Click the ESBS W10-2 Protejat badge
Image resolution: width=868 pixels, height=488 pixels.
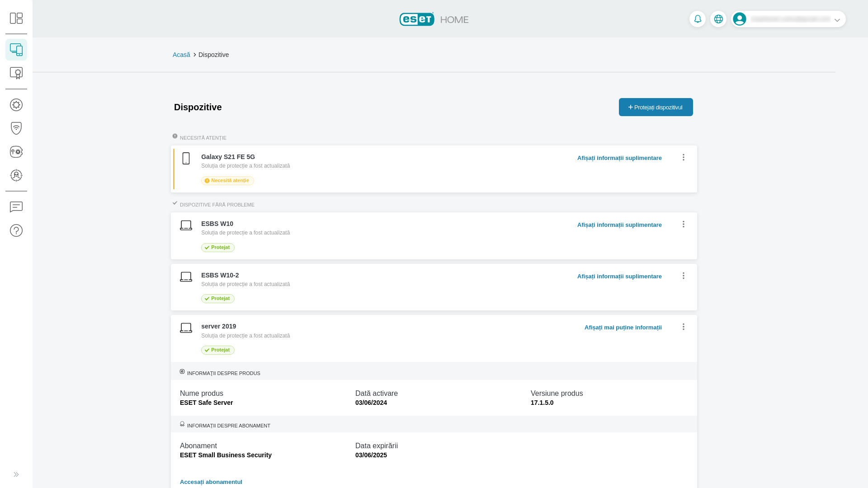tap(218, 299)
